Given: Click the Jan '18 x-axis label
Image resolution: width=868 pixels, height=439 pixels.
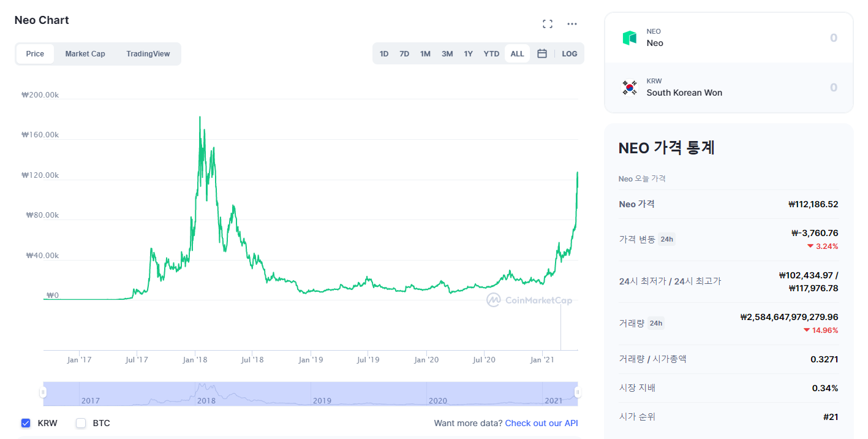Looking at the screenshot, I should [195, 360].
